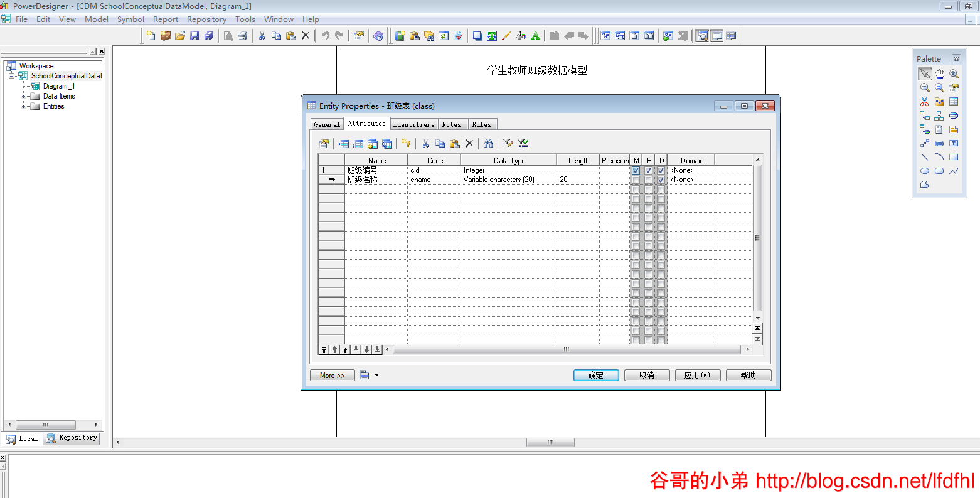The height and width of the screenshot is (498, 980).
Task: Select the Package tool in Palette
Action: click(x=939, y=101)
